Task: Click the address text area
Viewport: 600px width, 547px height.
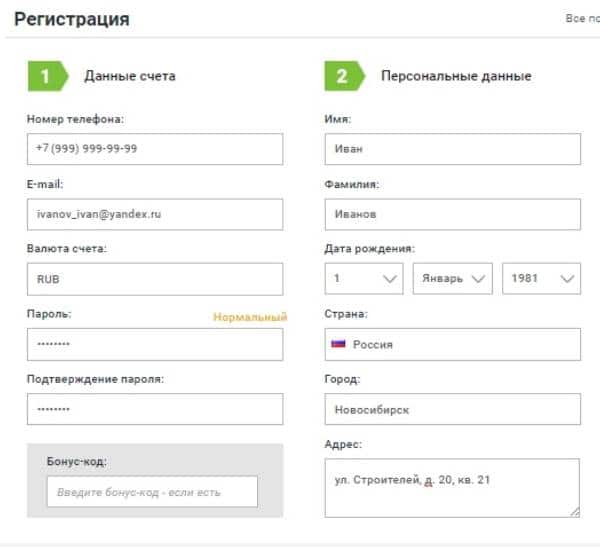Action: [x=452, y=488]
